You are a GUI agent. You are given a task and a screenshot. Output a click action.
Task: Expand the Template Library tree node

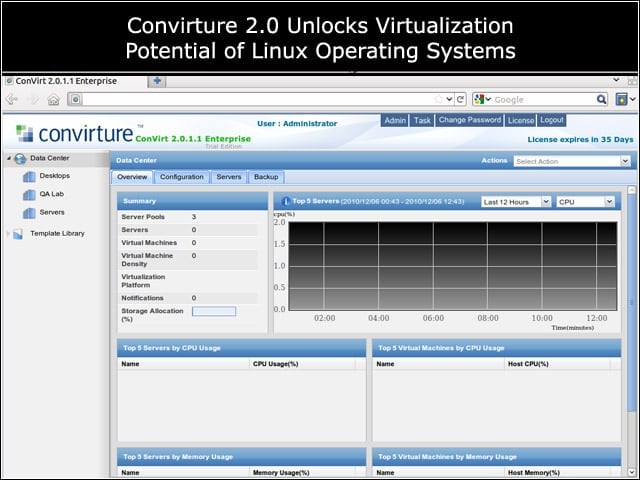[x=8, y=233]
